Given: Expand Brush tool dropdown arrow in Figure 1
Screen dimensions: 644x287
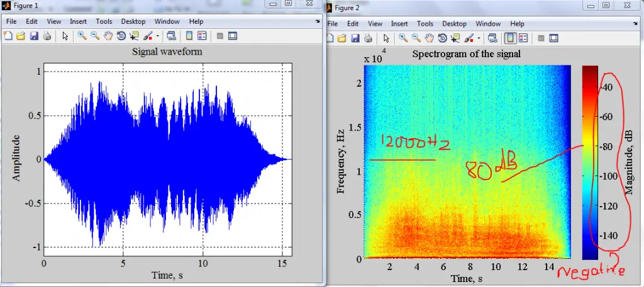Looking at the screenshot, I should pyautogui.click(x=157, y=36).
